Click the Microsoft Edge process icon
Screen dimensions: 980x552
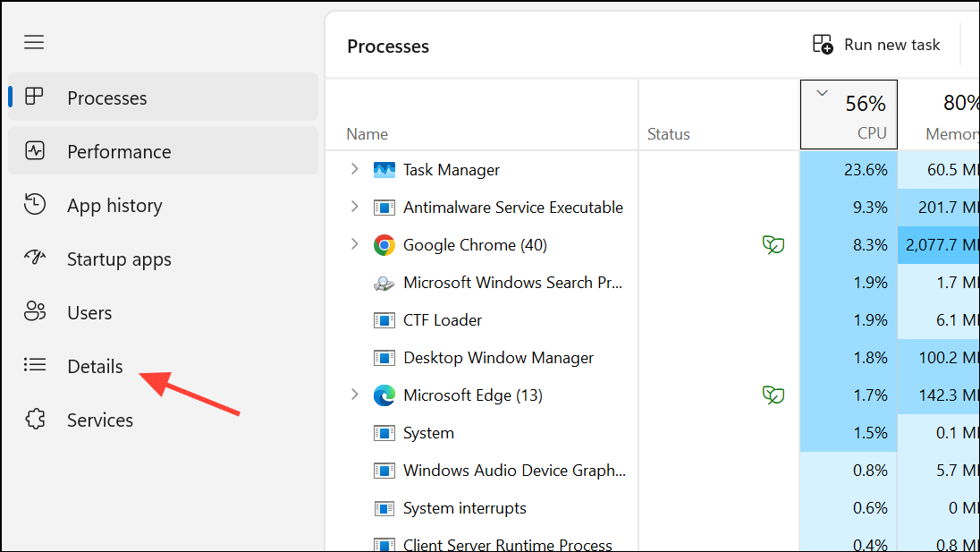click(x=384, y=395)
